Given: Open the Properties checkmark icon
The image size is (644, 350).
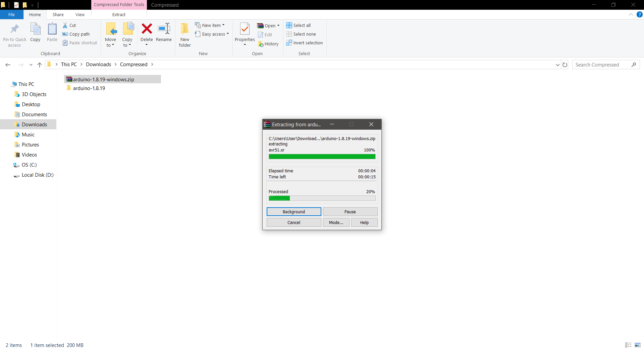Looking at the screenshot, I should [245, 29].
